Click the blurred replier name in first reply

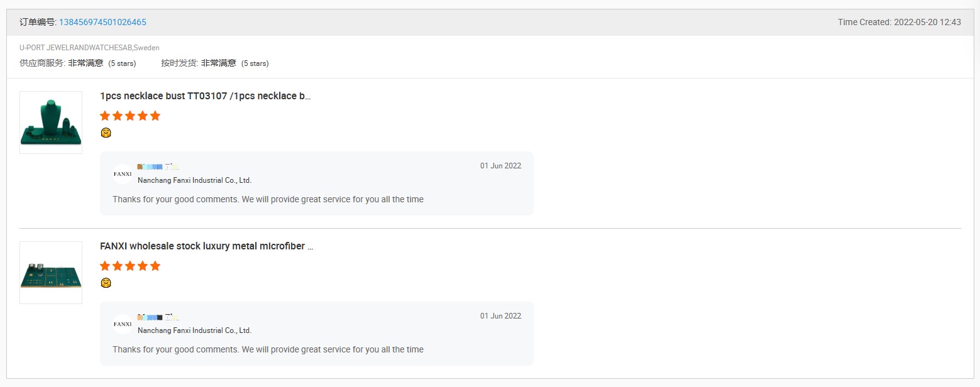tap(158, 166)
